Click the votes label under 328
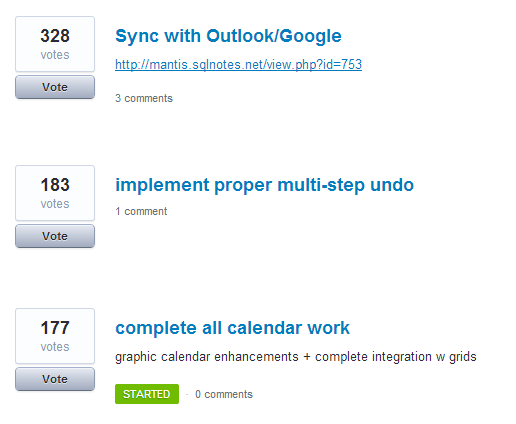 click(55, 55)
